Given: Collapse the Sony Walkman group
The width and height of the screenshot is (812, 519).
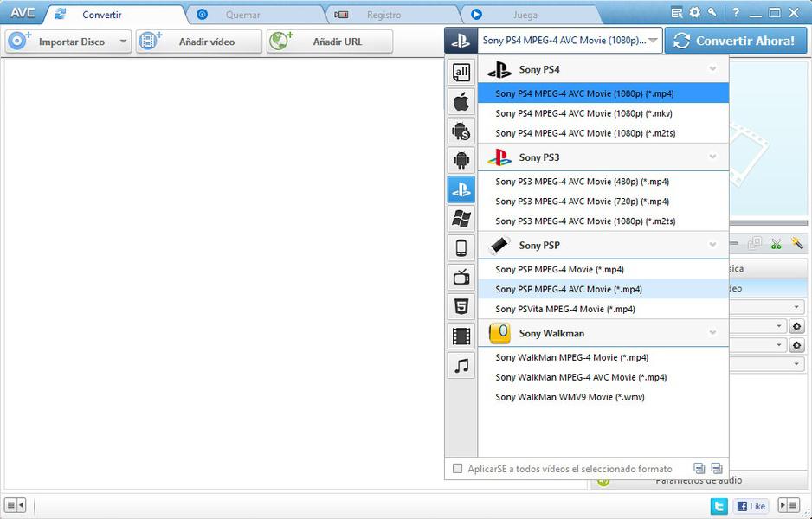Looking at the screenshot, I should [712, 333].
